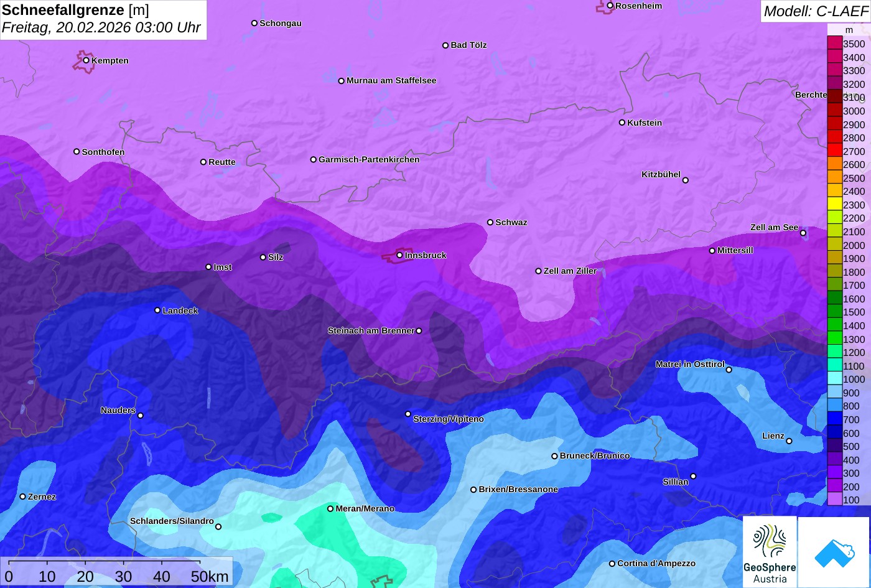Click the Modell: C-LAEF label
Viewport: 871px width, 588px height.
click(816, 11)
